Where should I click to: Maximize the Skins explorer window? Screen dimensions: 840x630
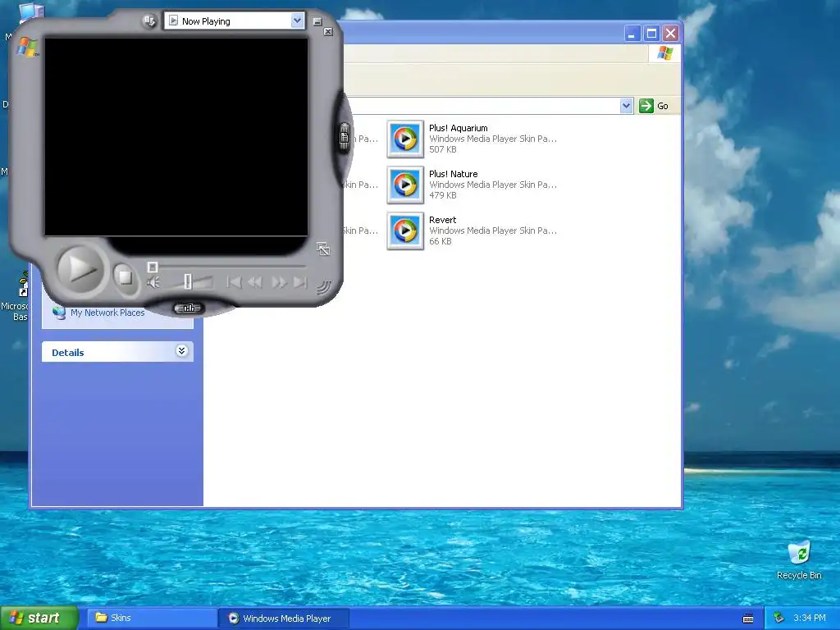pos(651,34)
